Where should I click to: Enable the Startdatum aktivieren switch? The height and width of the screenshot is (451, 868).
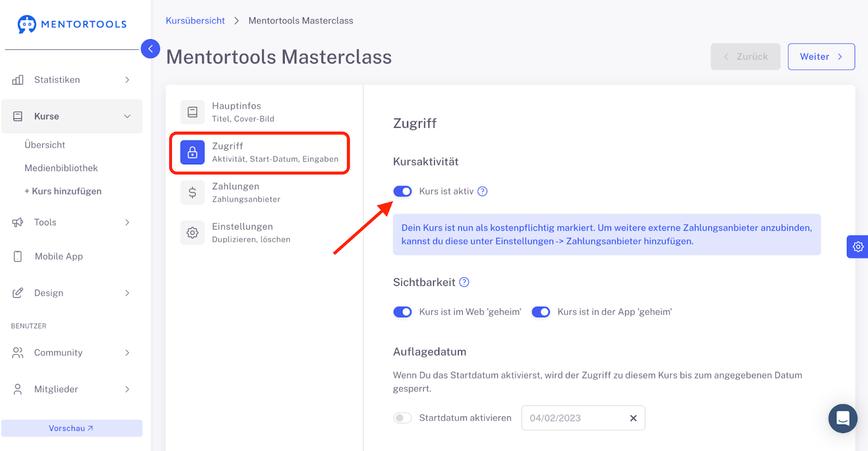coord(403,418)
